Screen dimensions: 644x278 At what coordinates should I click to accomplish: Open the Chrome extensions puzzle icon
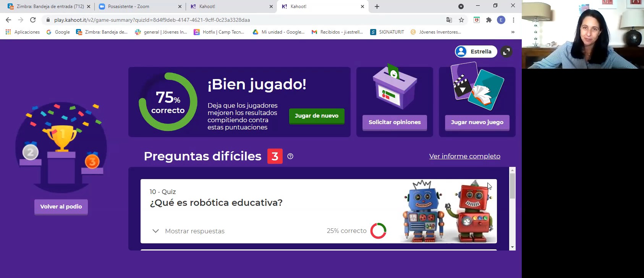click(x=489, y=20)
